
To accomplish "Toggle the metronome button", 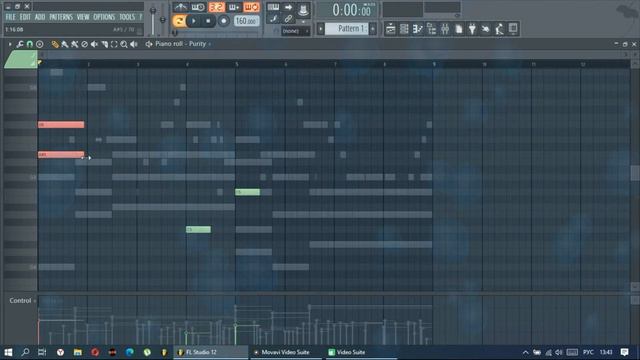I will coord(180,7).
